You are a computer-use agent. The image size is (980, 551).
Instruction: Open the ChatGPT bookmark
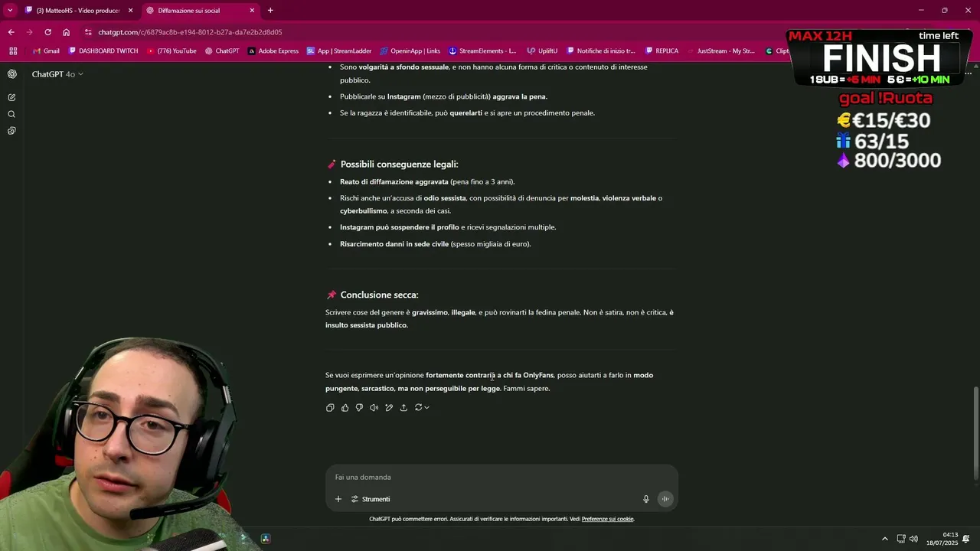coord(222,51)
